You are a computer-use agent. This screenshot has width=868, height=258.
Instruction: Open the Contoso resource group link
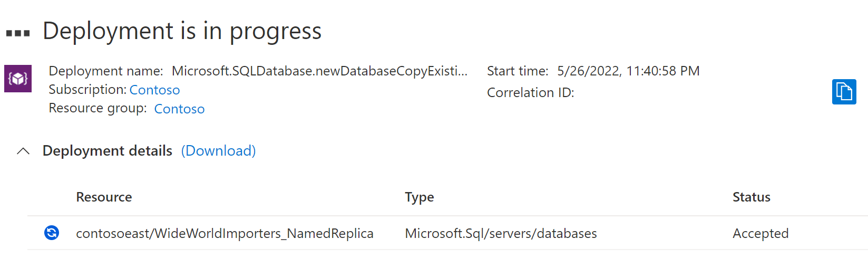[179, 109]
